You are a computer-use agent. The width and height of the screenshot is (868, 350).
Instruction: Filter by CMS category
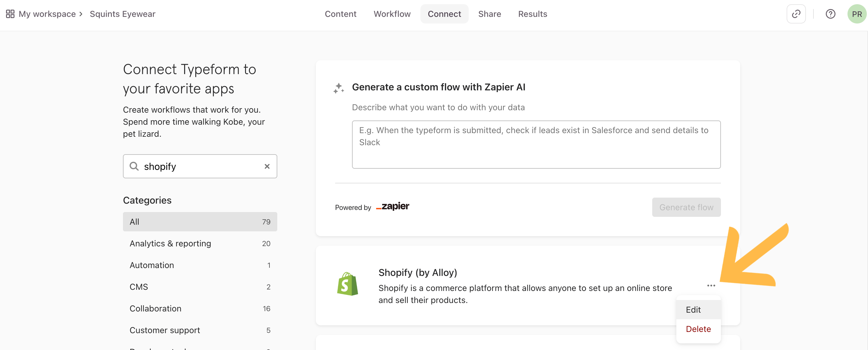point(200,286)
